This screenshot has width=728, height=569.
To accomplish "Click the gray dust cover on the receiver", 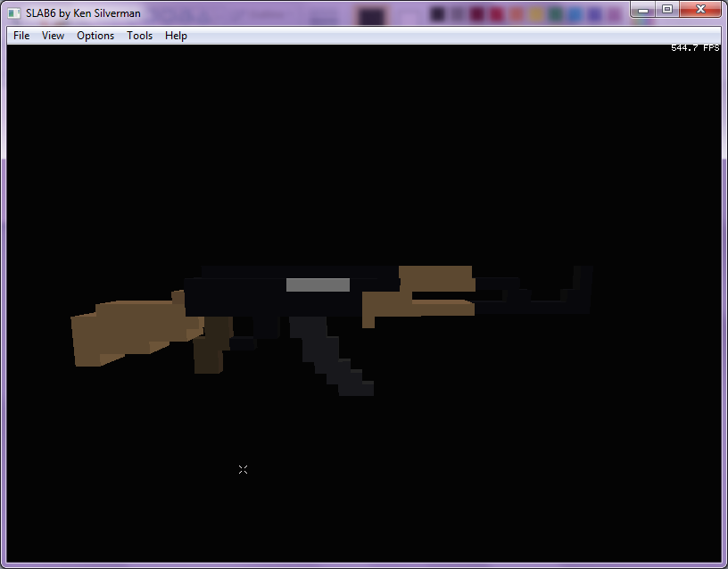I will pyautogui.click(x=317, y=284).
